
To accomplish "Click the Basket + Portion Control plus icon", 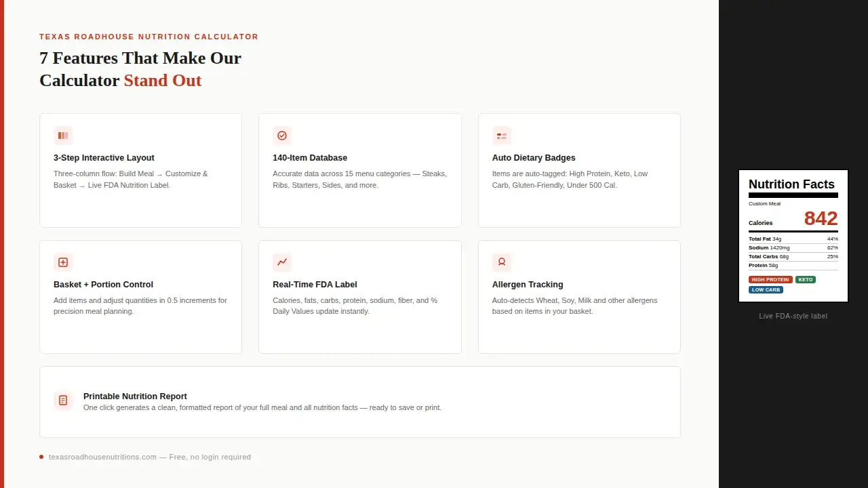I will (x=63, y=262).
